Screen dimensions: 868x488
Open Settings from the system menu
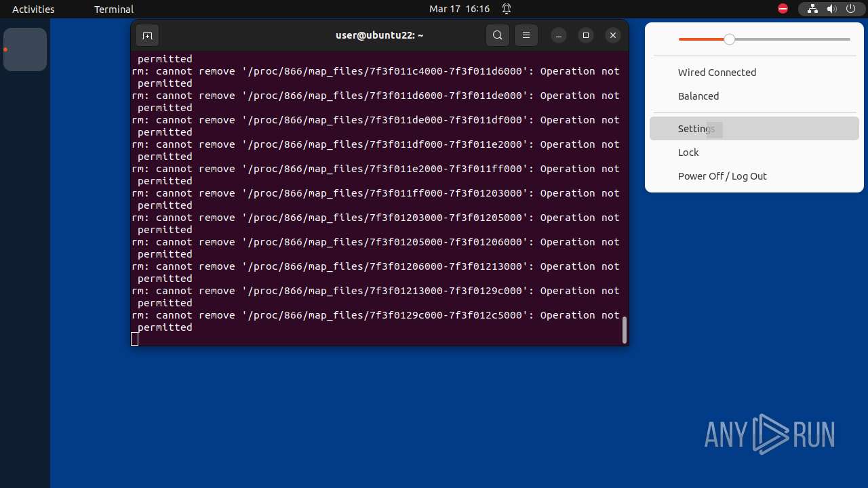point(754,129)
